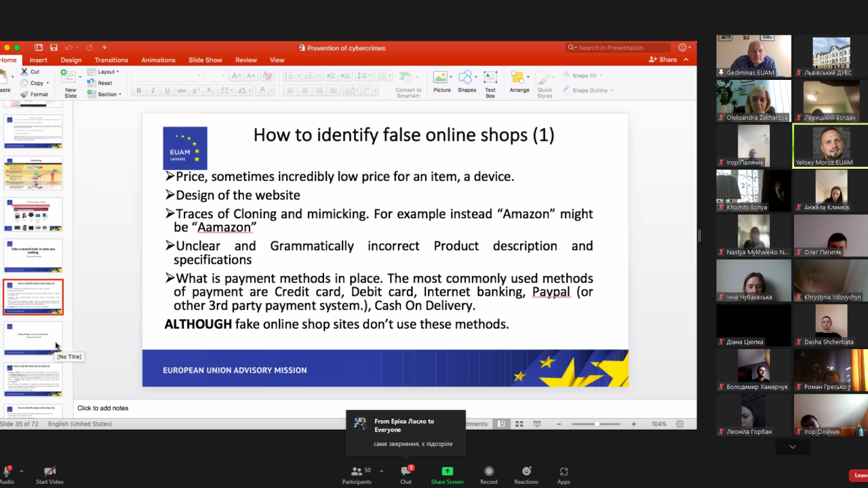Open Quick Styles gallery
This screenshot has width=868, height=488.
coord(545,84)
